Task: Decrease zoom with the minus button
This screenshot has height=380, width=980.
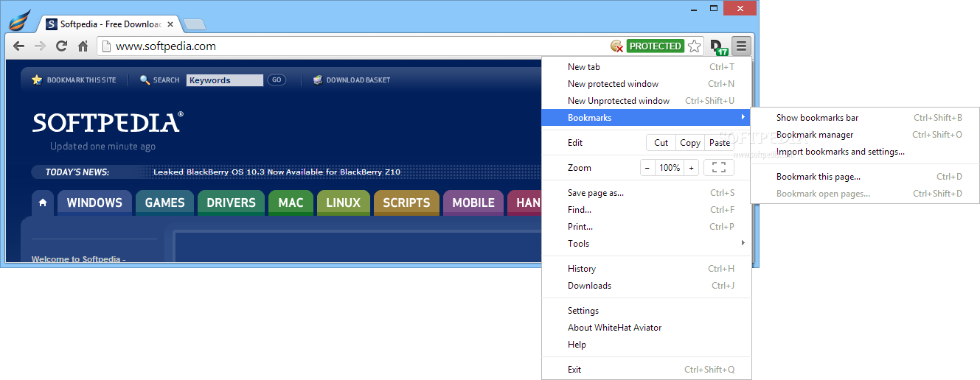Action: (647, 168)
